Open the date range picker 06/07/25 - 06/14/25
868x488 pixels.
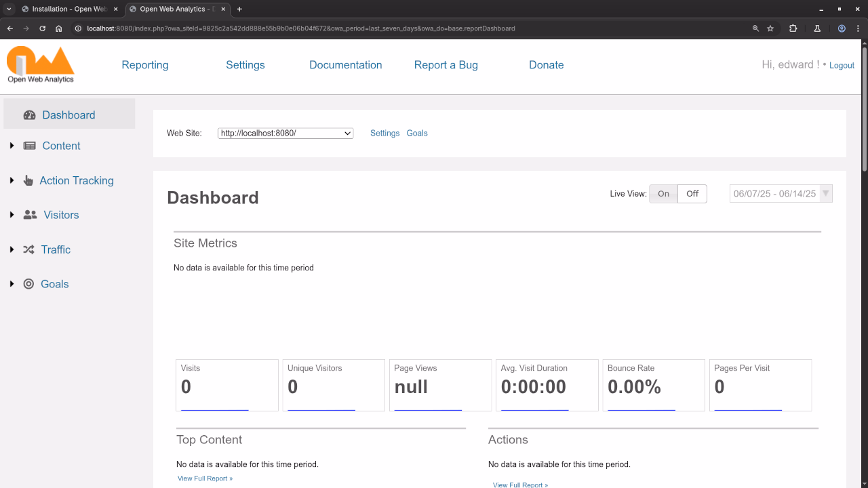click(781, 194)
